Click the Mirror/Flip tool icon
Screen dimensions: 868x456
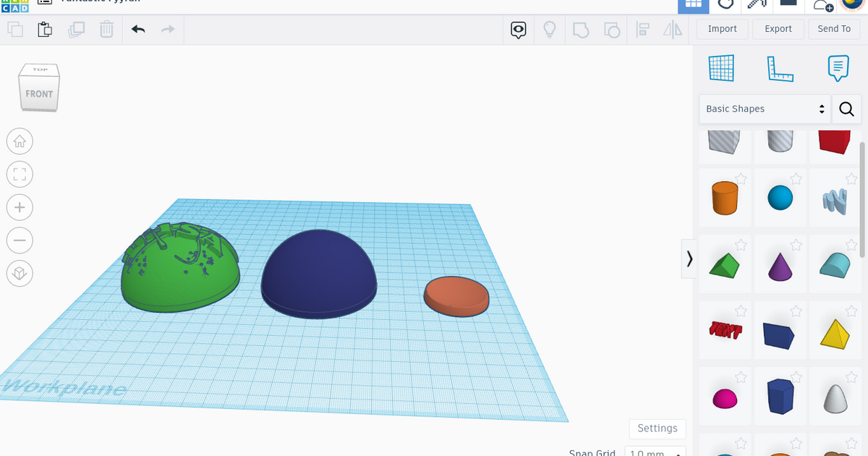[x=673, y=30]
